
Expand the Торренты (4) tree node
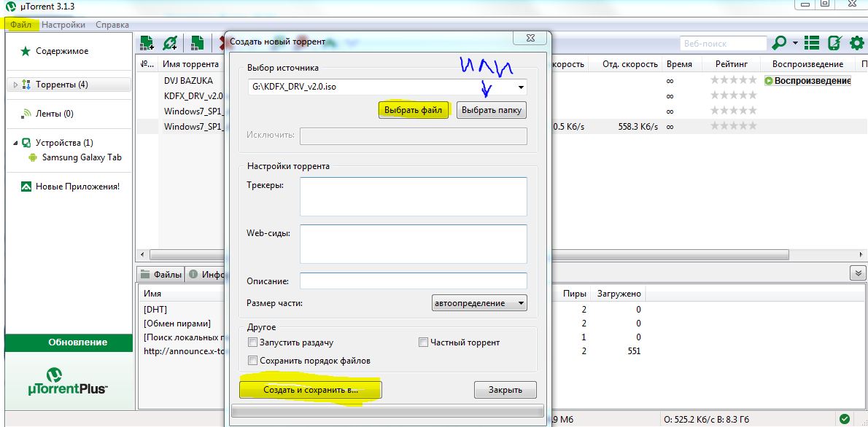point(15,85)
